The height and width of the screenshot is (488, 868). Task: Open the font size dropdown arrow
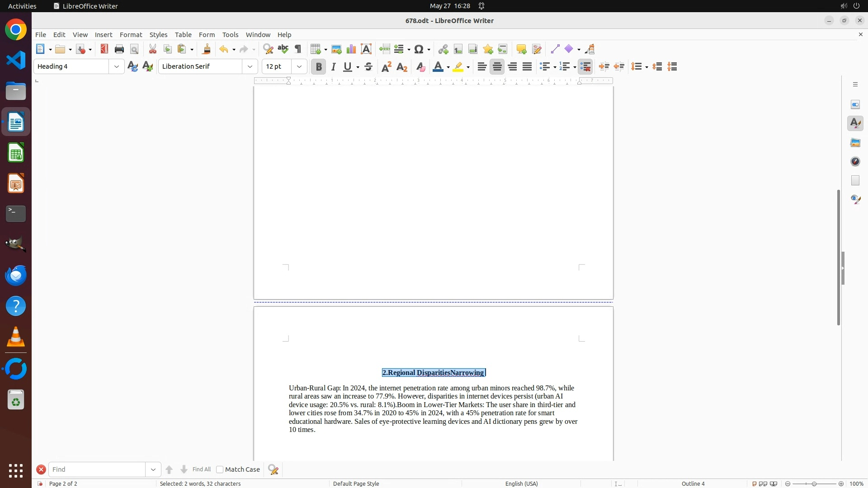[299, 66]
